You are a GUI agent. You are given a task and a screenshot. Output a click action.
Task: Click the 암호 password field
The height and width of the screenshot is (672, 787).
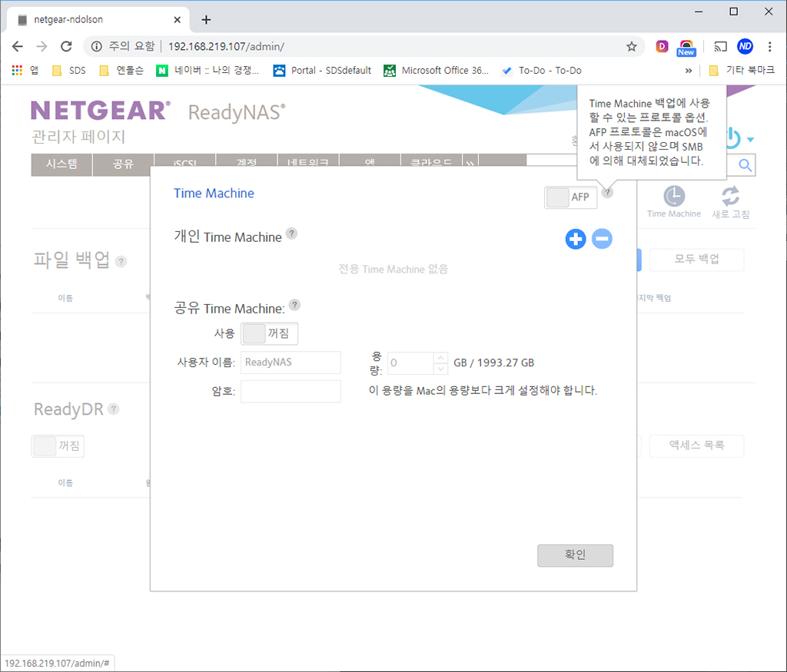[x=291, y=391]
